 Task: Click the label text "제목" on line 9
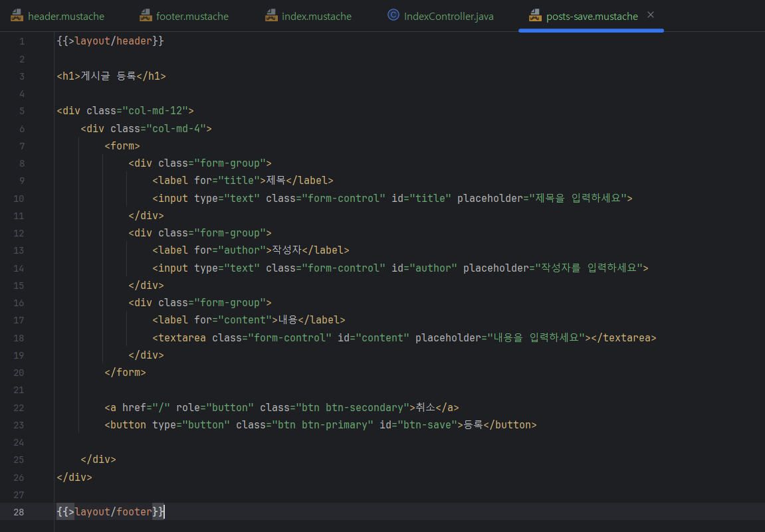(276, 181)
